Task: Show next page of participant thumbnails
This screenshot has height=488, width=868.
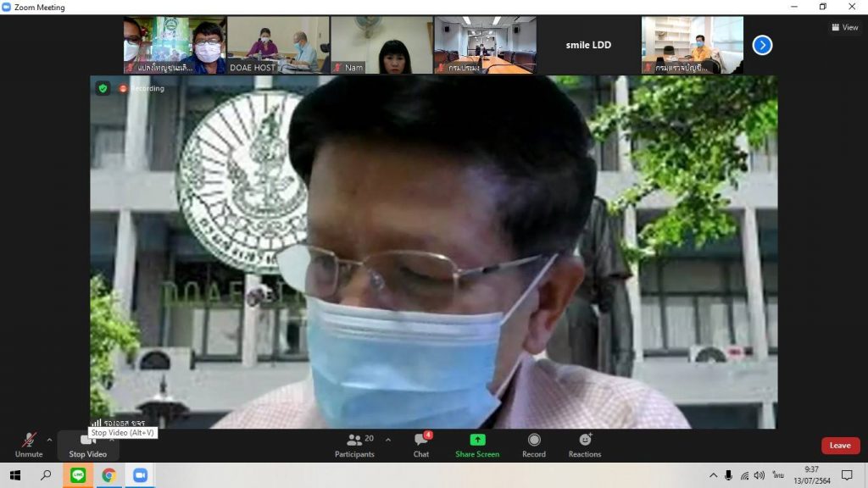Action: [x=762, y=45]
